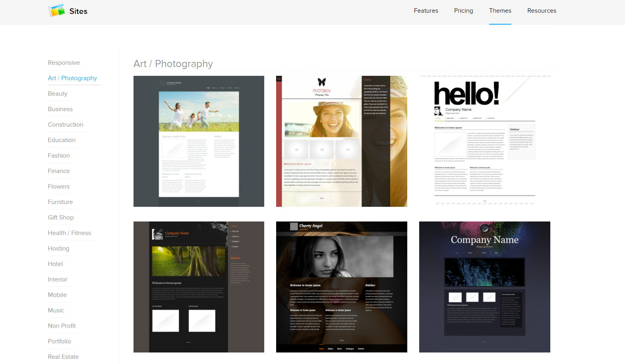This screenshot has height=364, width=625.
Task: Browse the Construction themes category
Action: coord(66,125)
